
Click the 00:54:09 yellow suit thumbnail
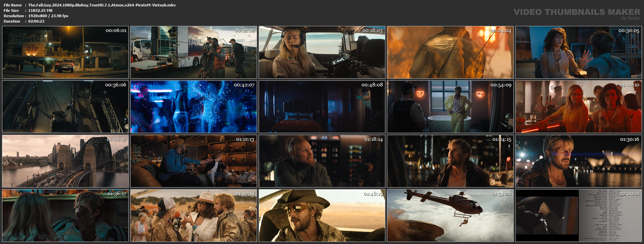[450, 107]
